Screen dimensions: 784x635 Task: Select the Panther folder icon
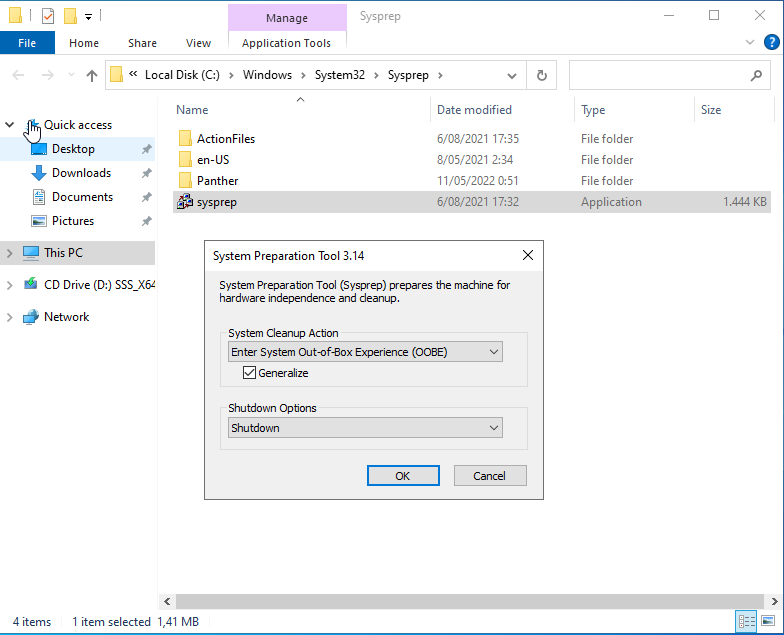[185, 180]
